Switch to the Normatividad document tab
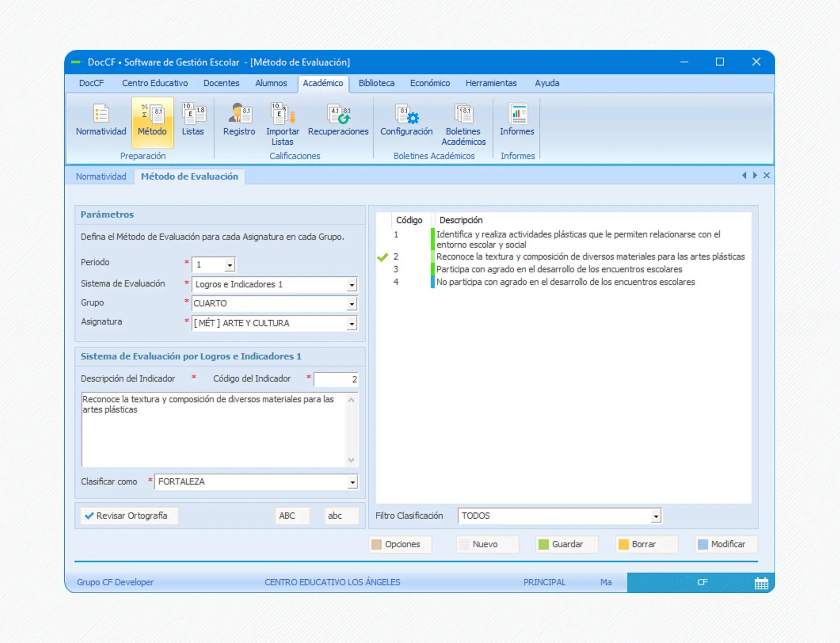The image size is (840, 643). 101,176
